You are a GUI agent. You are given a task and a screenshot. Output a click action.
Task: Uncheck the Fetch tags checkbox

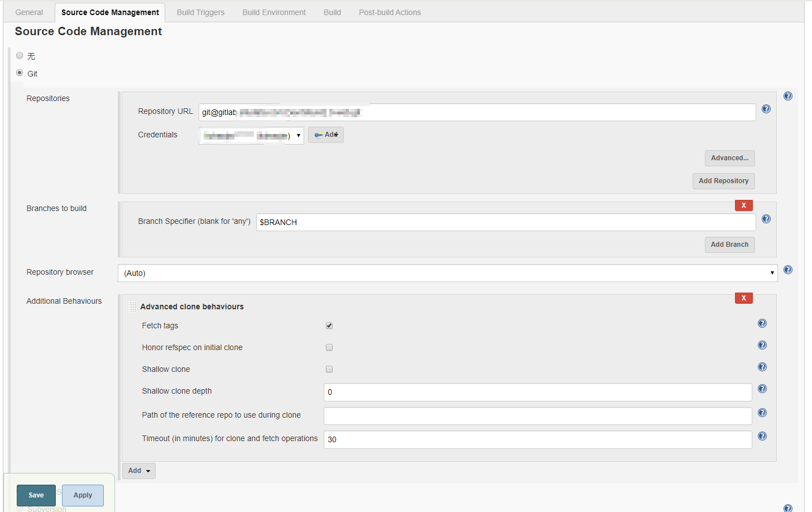coord(329,326)
